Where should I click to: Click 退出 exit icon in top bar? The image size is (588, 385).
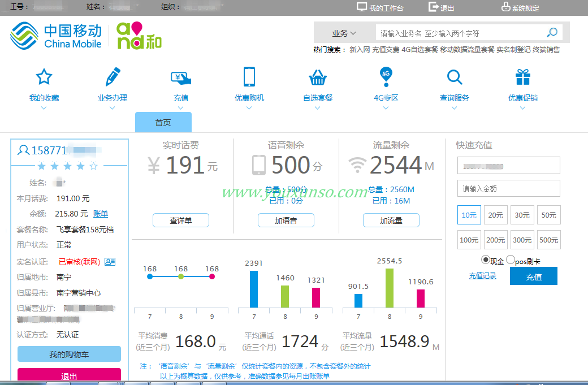[x=433, y=7]
